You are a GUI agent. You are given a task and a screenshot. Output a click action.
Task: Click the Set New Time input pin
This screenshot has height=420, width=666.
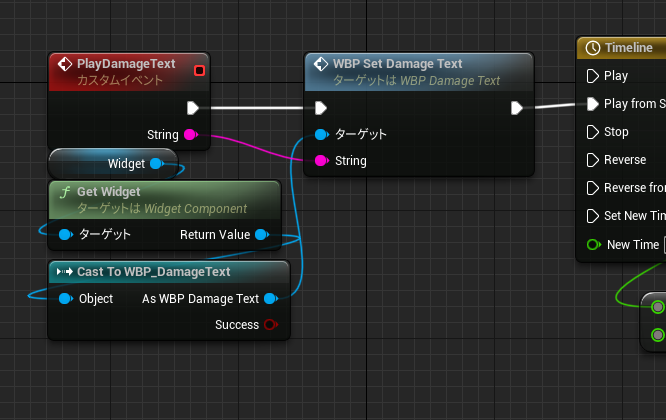point(593,216)
